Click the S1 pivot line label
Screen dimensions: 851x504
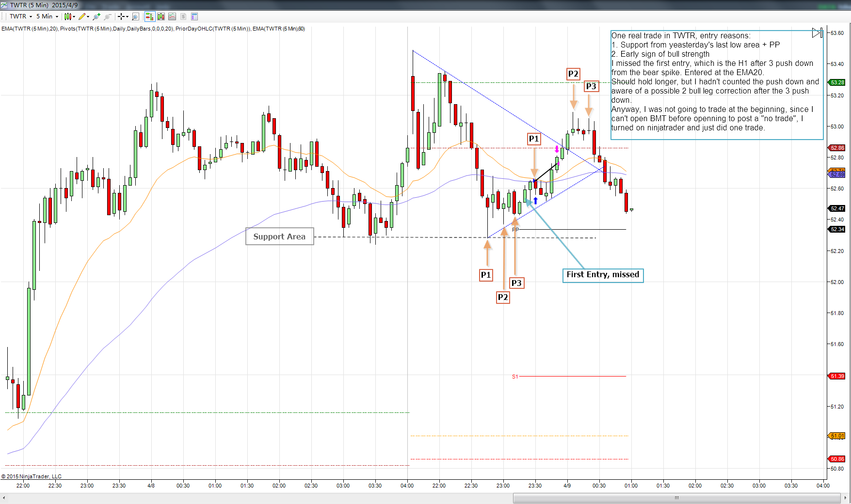[x=515, y=377]
